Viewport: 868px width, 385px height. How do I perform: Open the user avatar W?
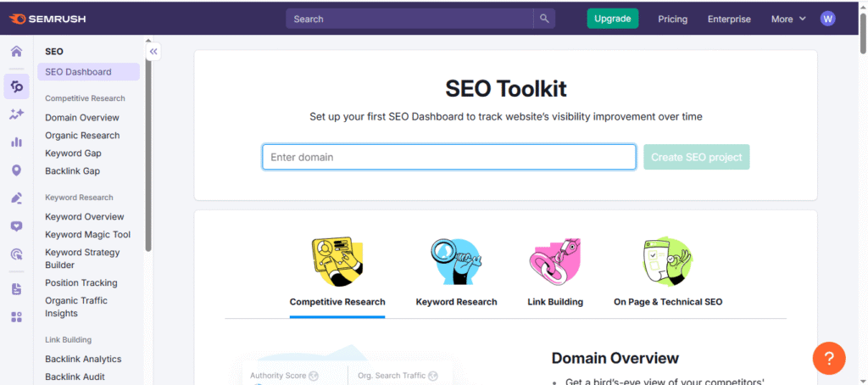point(827,19)
